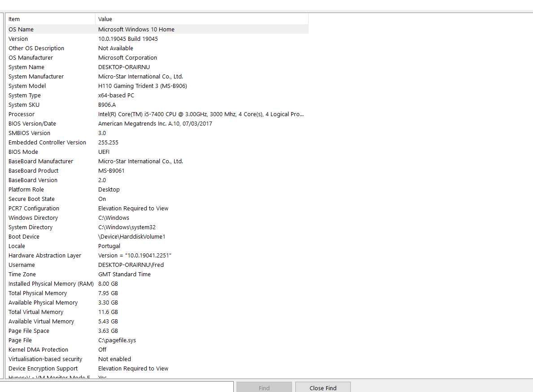The width and height of the screenshot is (533, 392).
Task: Select the BaseBoard Manufacturer row
Action: click(157, 161)
